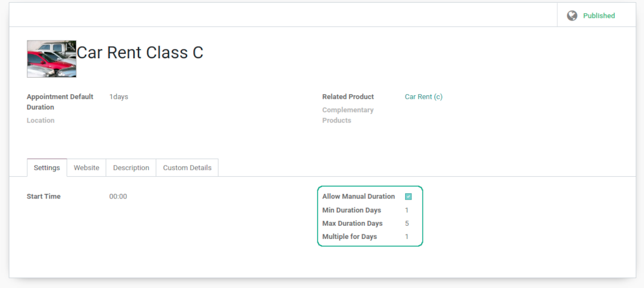644x288 pixels.
Task: Click the Start Time value 00:00
Action: [118, 197]
